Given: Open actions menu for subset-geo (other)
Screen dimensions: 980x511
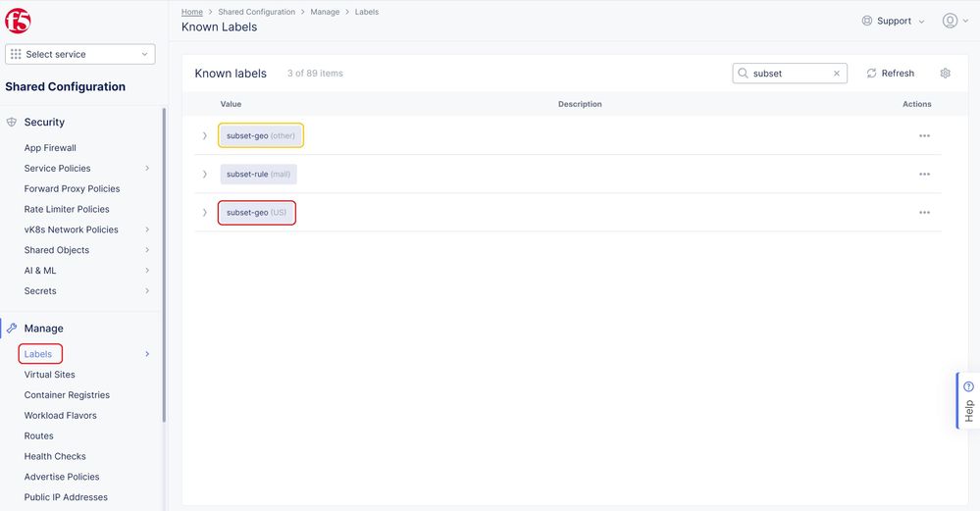Looking at the screenshot, I should click(x=924, y=136).
